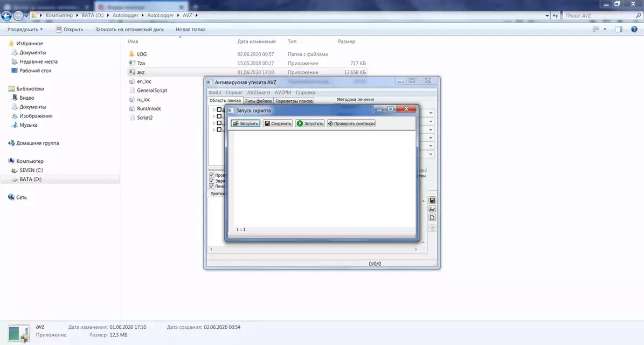Click Открыть in Explorer toolbar
The image size is (644, 345).
pyautogui.click(x=70, y=30)
